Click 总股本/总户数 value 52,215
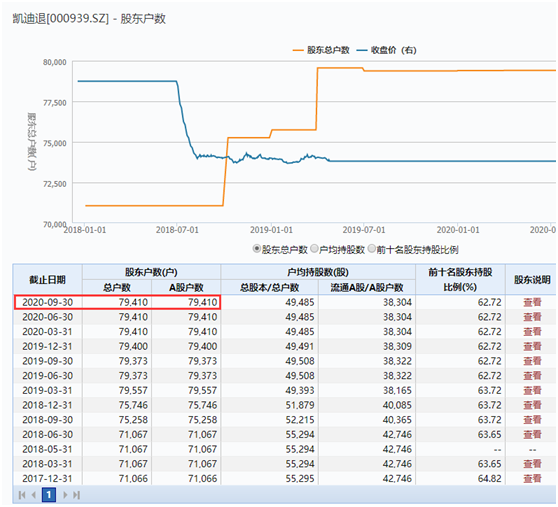 coord(300,420)
